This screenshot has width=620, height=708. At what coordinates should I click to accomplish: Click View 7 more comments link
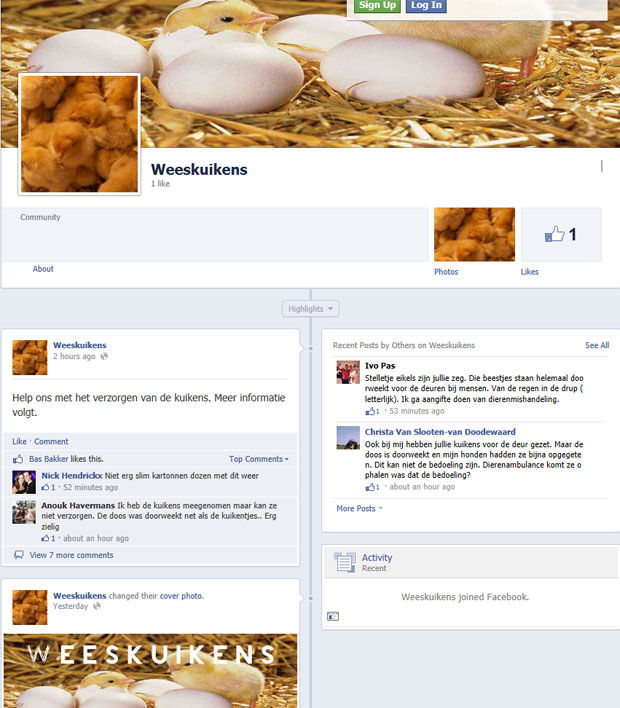(71, 555)
